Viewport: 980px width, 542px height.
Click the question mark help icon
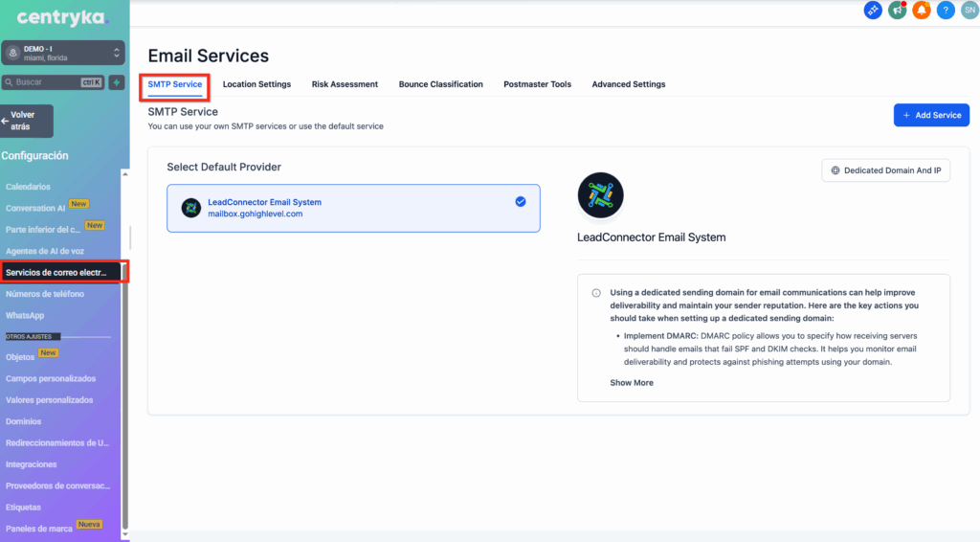point(945,11)
